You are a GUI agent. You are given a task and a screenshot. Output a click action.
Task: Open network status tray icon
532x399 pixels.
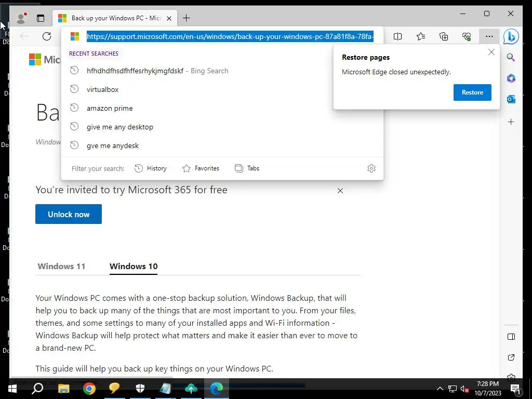point(453,389)
